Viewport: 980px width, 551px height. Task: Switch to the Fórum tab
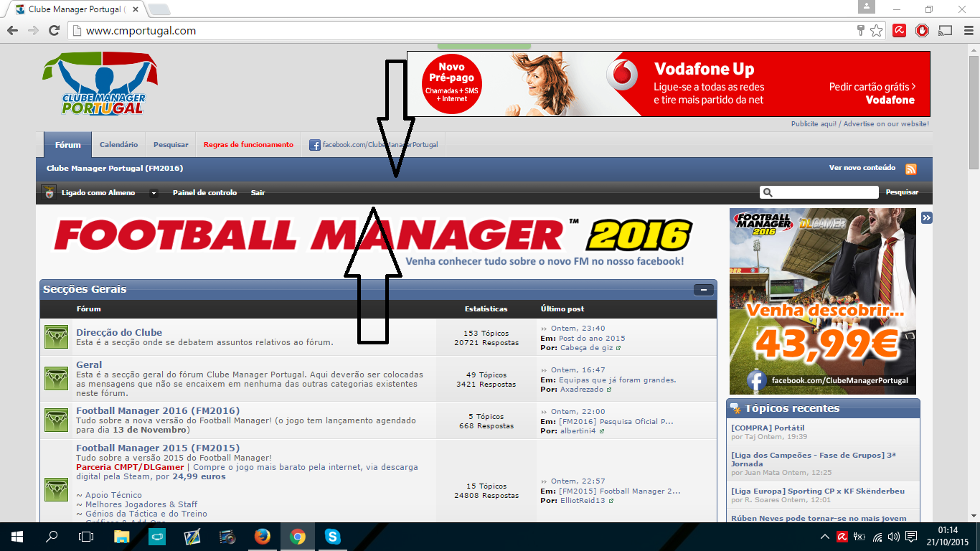click(x=67, y=144)
